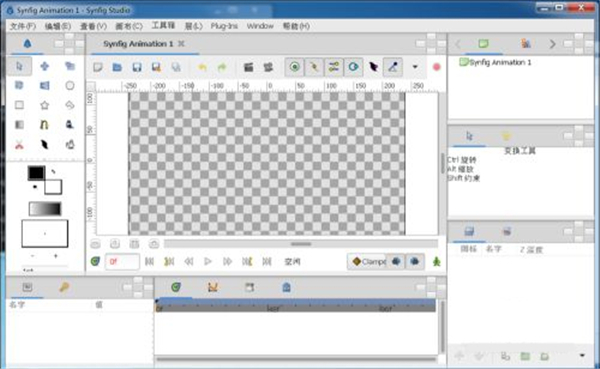Viewport: 600px width, 369px height.
Task: Open the 帮助(H) menu
Action: tap(296, 26)
